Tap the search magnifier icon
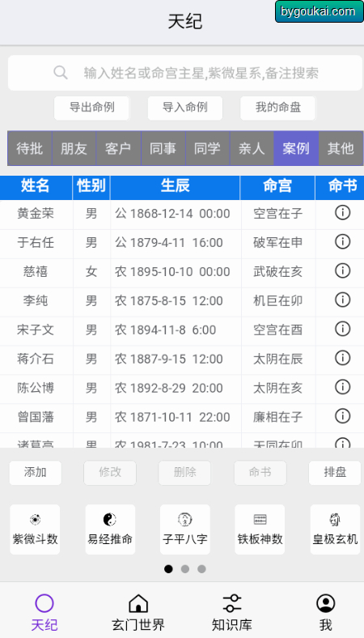The image size is (364, 638). pos(61,73)
